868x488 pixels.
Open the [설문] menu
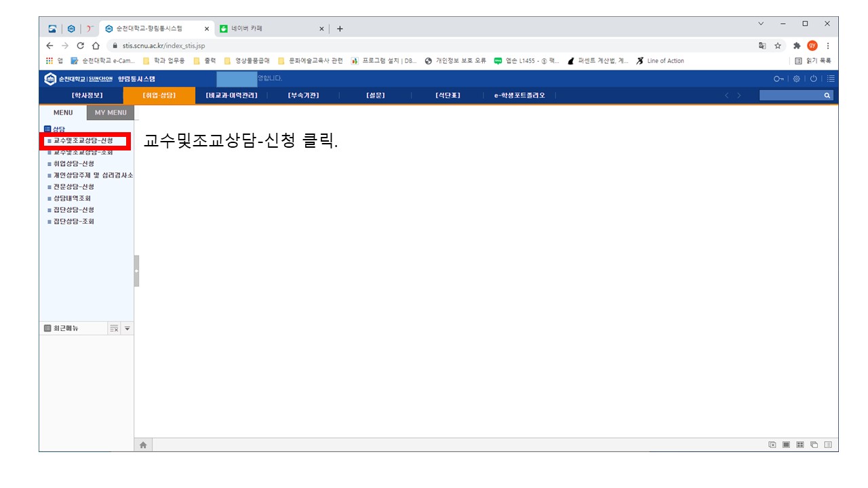click(376, 96)
